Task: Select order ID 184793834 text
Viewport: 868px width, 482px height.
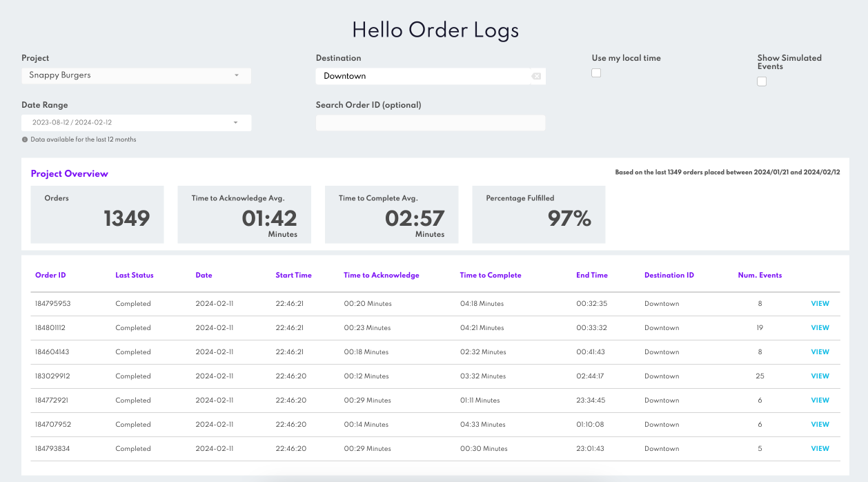Action: point(52,449)
